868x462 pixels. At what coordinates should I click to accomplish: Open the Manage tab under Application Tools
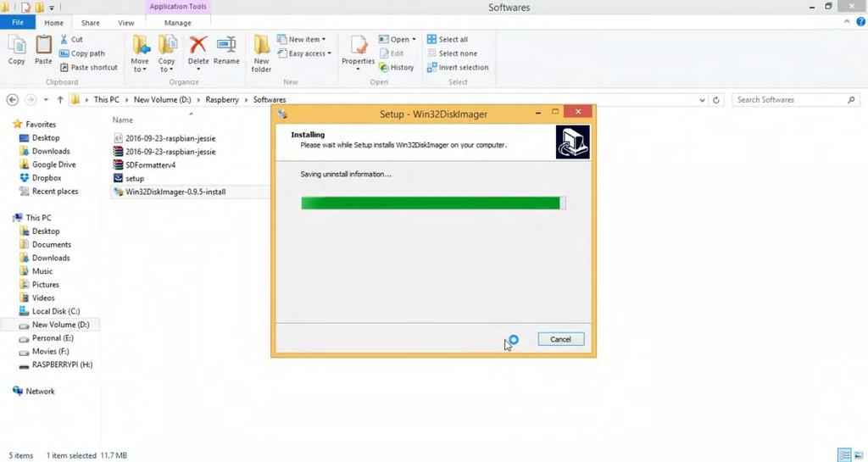click(x=178, y=23)
